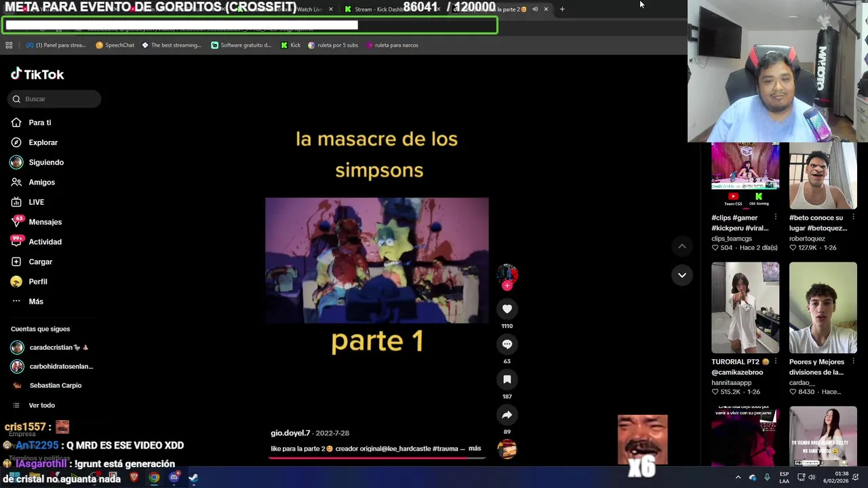
Task: Open the clips_teamcgs author link
Action: 732,239
